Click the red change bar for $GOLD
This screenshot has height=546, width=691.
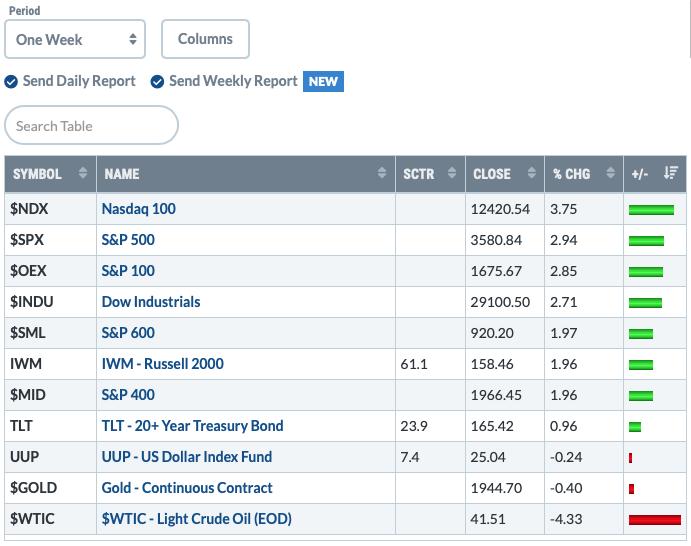(632, 489)
